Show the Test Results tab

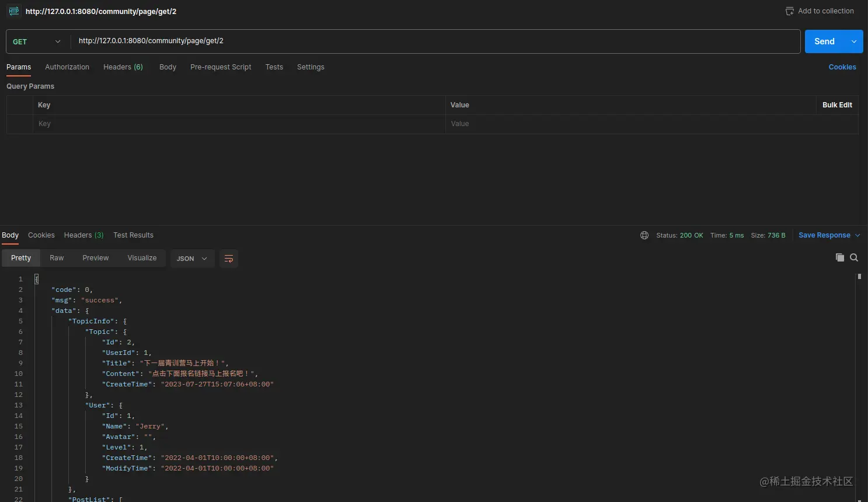[x=134, y=235]
